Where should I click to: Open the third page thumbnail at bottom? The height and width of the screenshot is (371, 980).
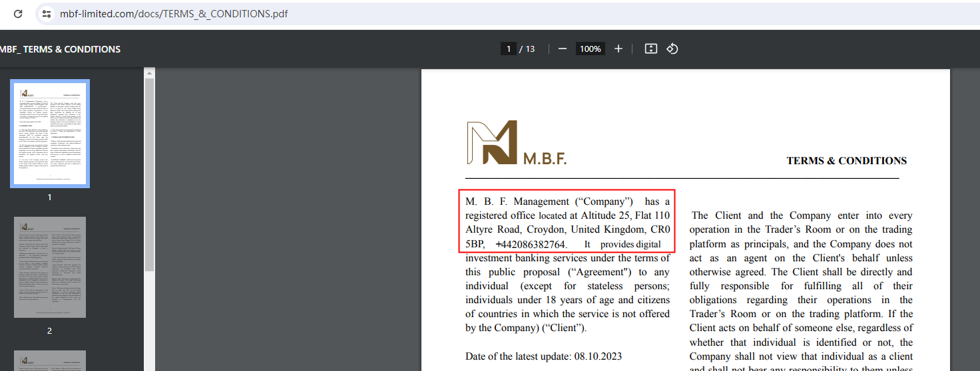50,360
